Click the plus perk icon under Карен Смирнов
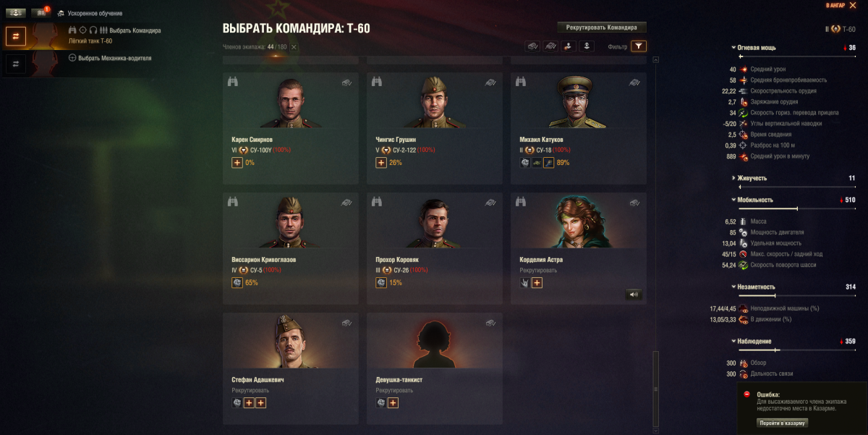 (x=237, y=163)
